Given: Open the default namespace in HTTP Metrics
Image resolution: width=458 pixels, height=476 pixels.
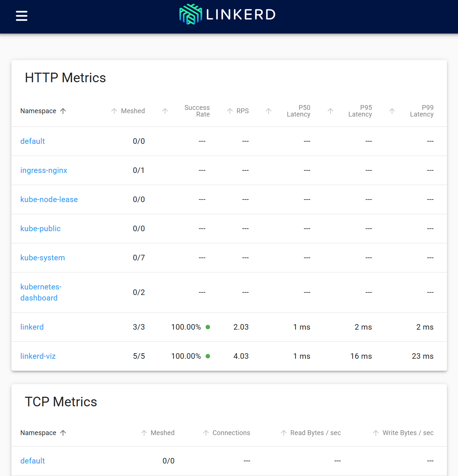Looking at the screenshot, I should [x=33, y=141].
